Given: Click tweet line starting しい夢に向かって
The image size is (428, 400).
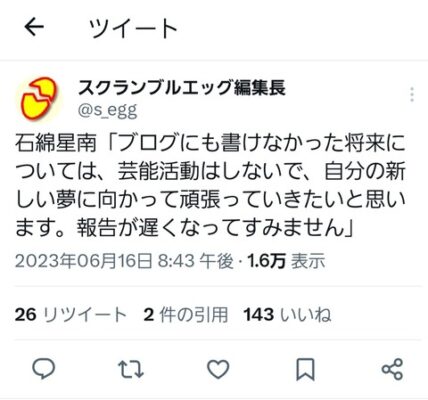Looking at the screenshot, I should tap(211, 199).
